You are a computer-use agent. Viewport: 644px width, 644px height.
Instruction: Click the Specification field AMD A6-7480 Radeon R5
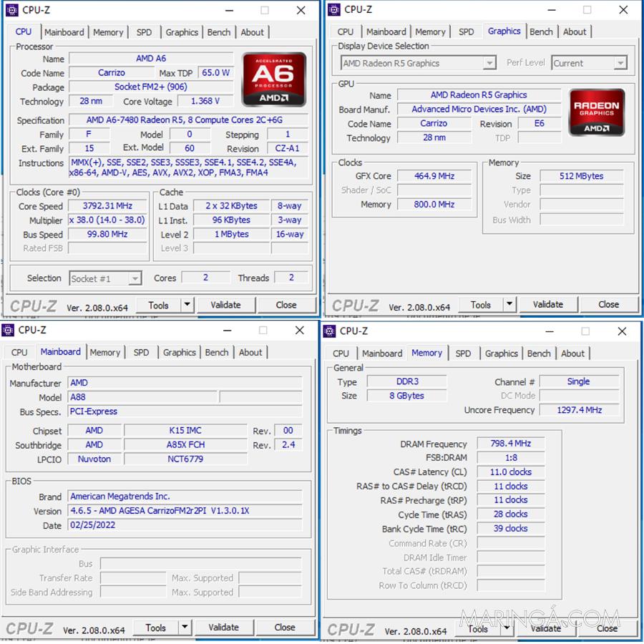coord(188,120)
